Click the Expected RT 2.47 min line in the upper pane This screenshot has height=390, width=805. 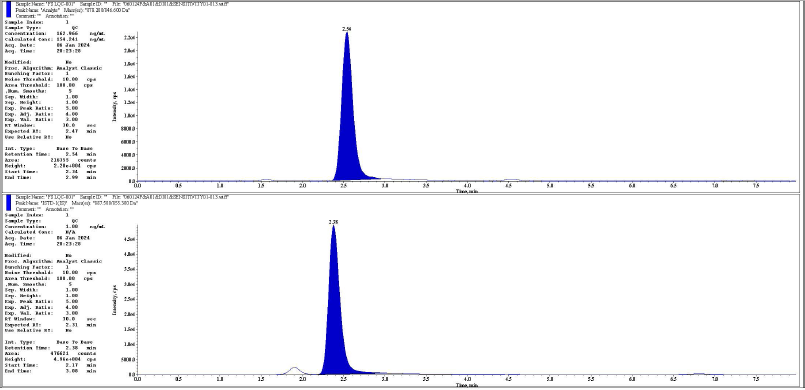coord(51,131)
